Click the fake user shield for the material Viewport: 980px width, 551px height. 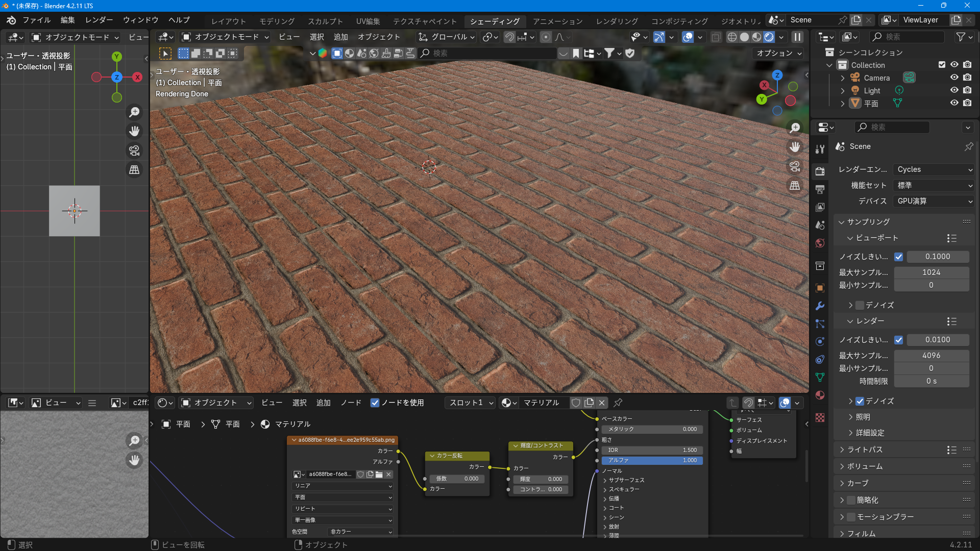tap(576, 403)
